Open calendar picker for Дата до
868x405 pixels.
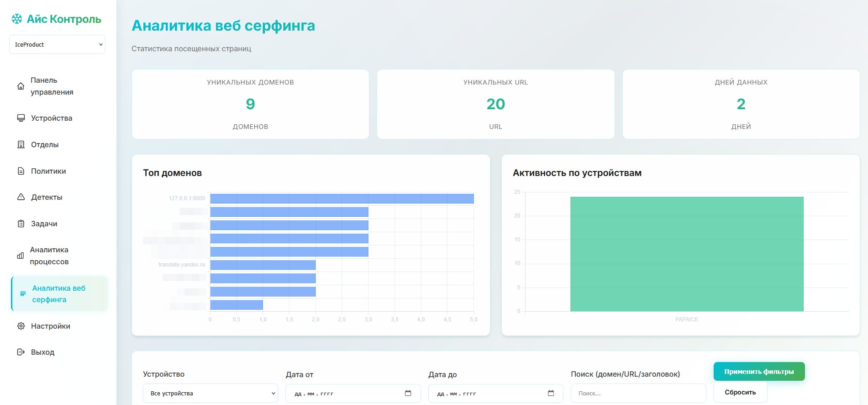pyautogui.click(x=551, y=393)
